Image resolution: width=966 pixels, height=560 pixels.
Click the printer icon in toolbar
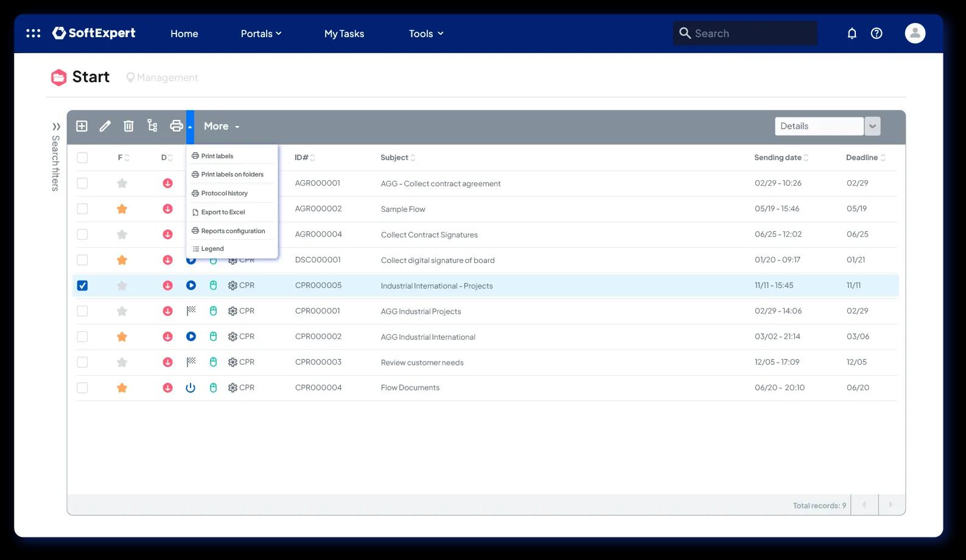click(177, 126)
